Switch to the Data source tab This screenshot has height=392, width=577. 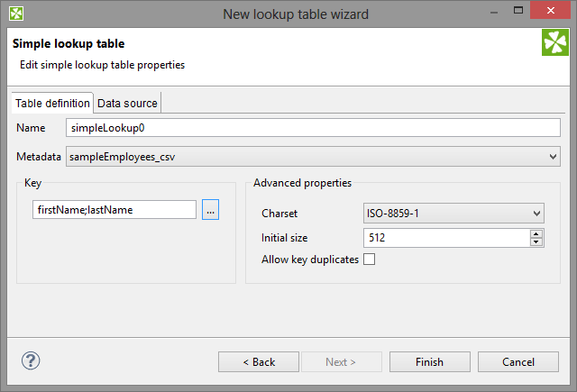pyautogui.click(x=127, y=103)
